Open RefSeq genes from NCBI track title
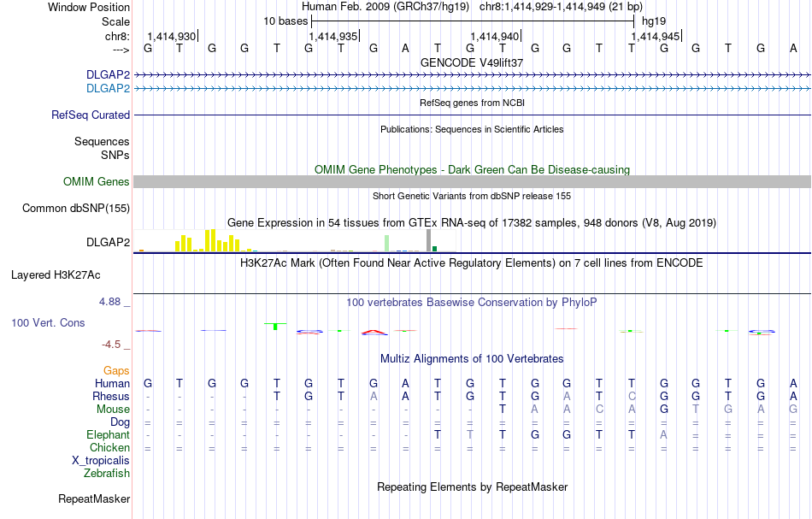The image size is (812, 519). pos(472,103)
